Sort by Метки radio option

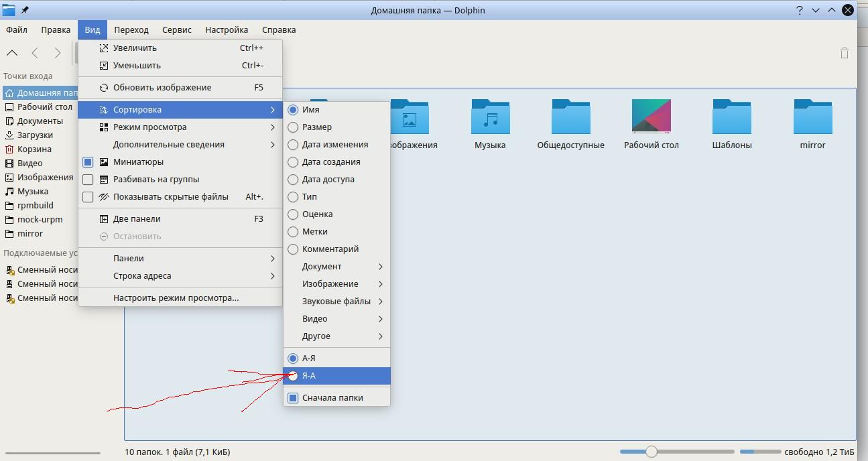[336, 232]
